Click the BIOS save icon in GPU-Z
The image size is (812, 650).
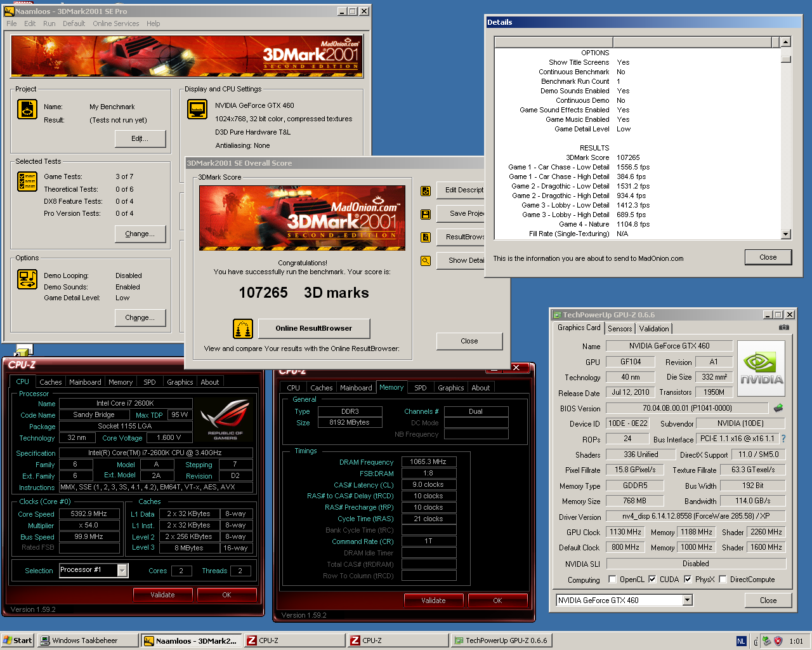point(778,408)
